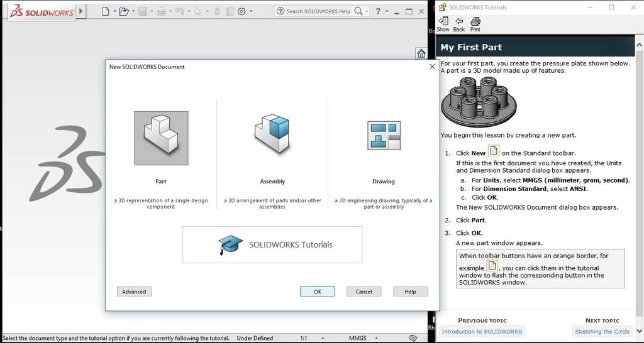Expand the search type dropdown arrow
Viewport: 644px width, 343px height.
367,11
